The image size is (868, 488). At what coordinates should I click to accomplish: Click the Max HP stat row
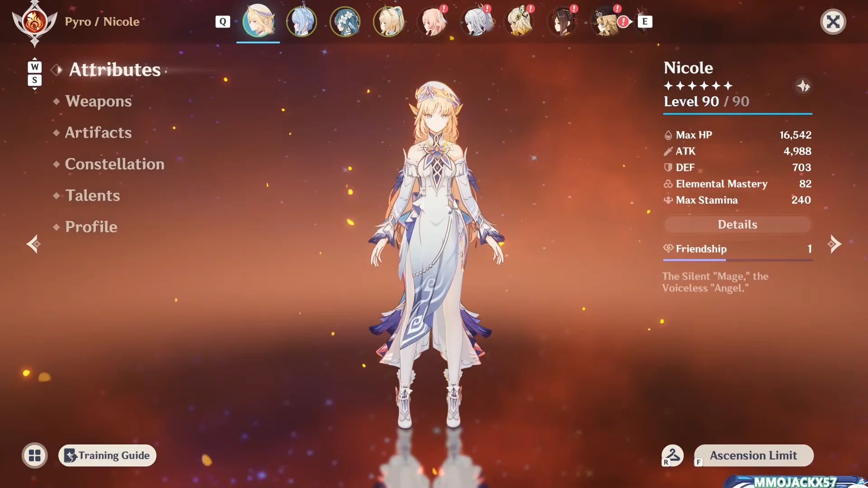(737, 135)
